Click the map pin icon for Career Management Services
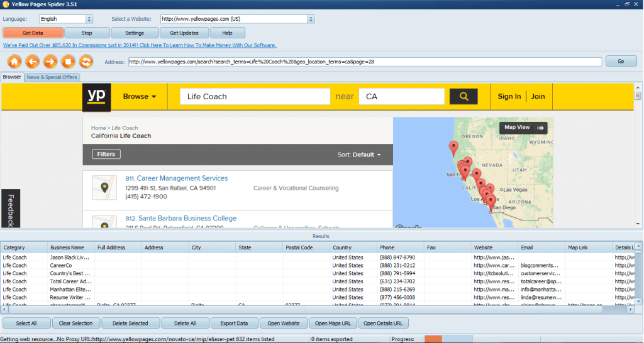Screen dimensions: 644x343 (104, 188)
